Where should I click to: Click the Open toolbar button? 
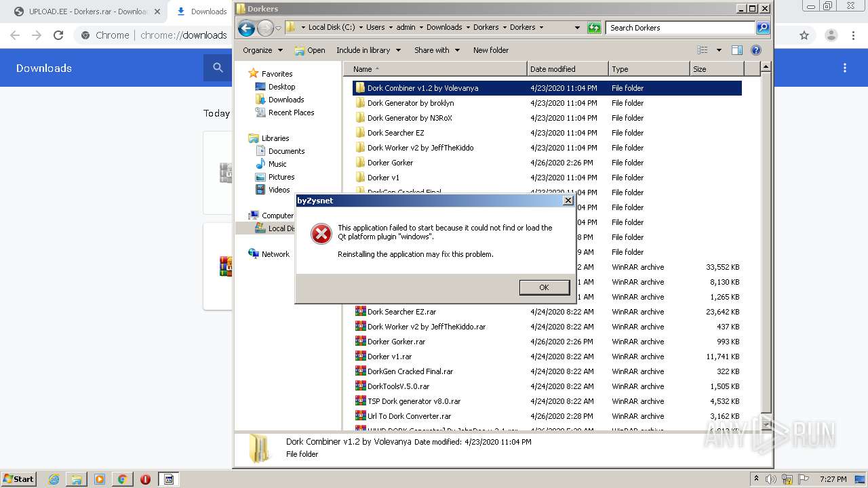[310, 50]
